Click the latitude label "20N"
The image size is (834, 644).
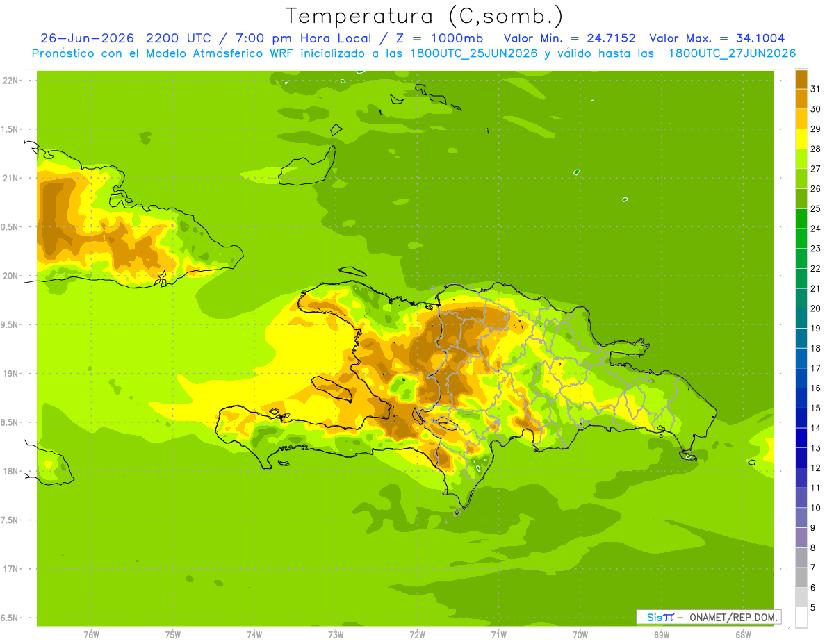11,276
